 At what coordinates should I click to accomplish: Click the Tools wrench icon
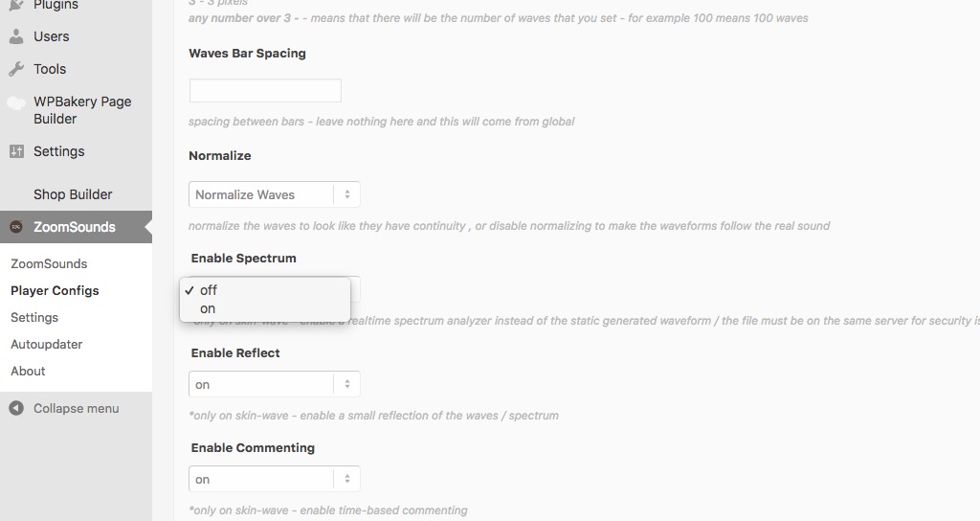(16, 69)
